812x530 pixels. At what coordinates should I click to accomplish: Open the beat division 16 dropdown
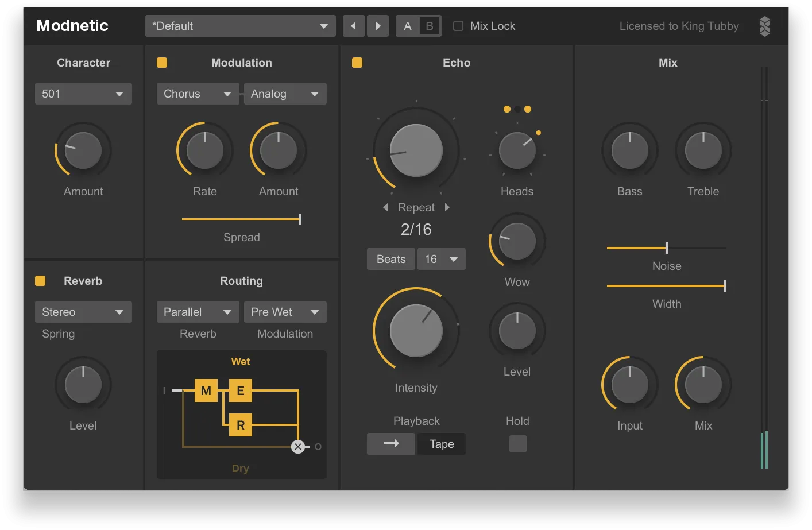(x=442, y=259)
